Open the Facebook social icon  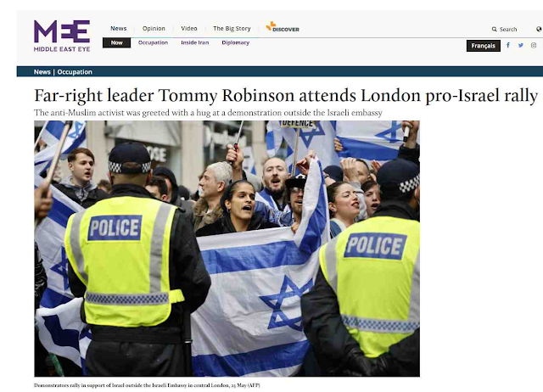pyautogui.click(x=508, y=45)
